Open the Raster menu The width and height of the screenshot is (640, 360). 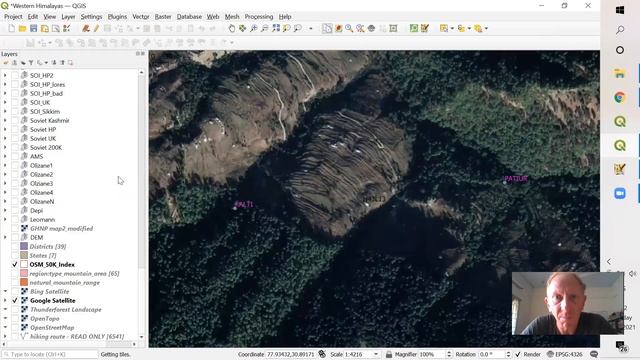(x=163, y=17)
